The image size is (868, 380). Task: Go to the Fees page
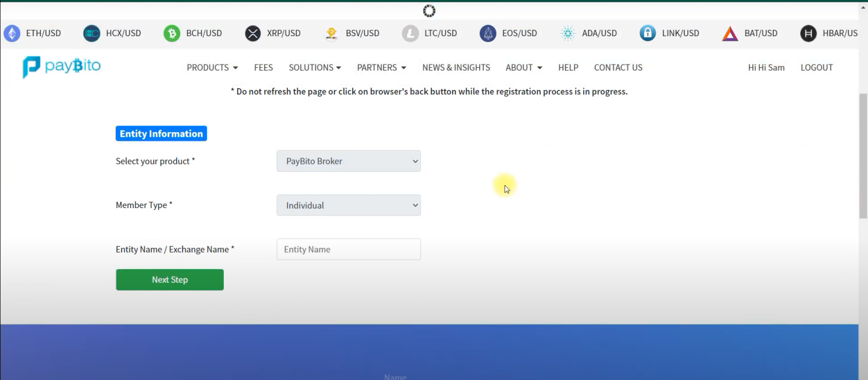click(x=263, y=67)
